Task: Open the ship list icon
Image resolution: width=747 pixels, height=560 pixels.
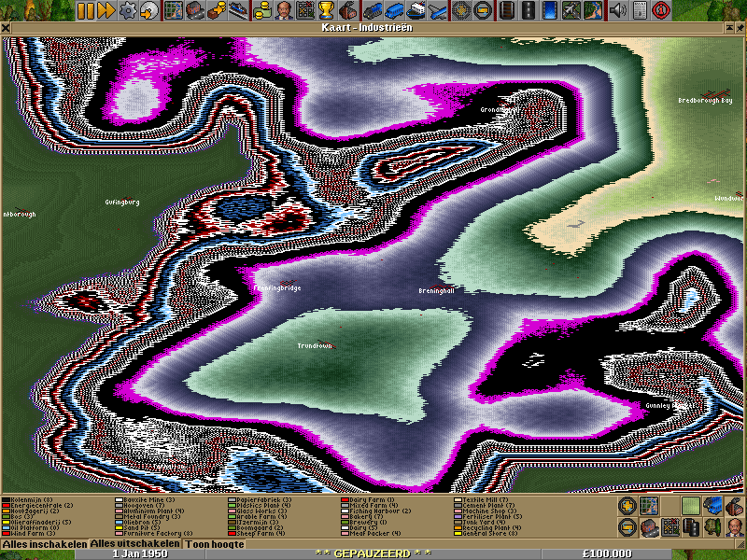Action: (415, 10)
